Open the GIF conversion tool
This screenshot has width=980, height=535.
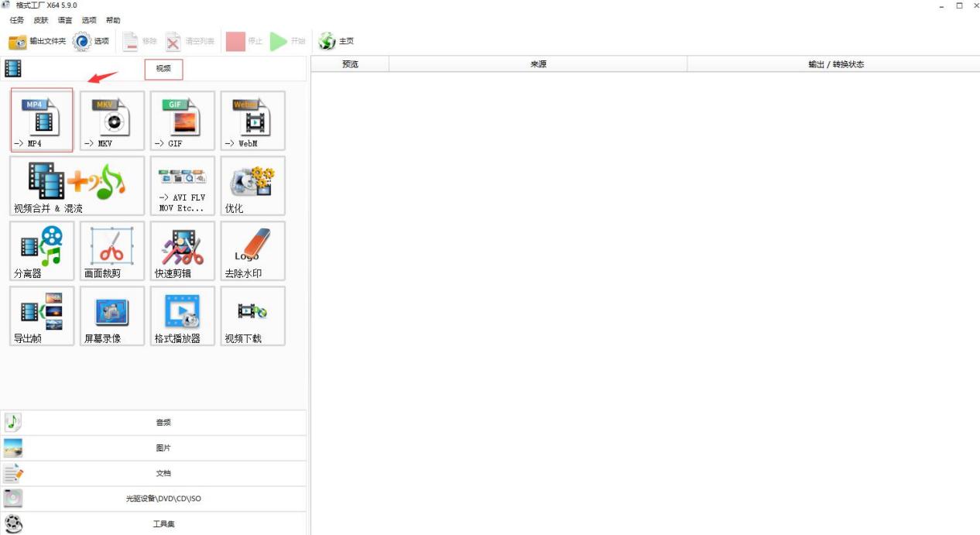coord(182,119)
